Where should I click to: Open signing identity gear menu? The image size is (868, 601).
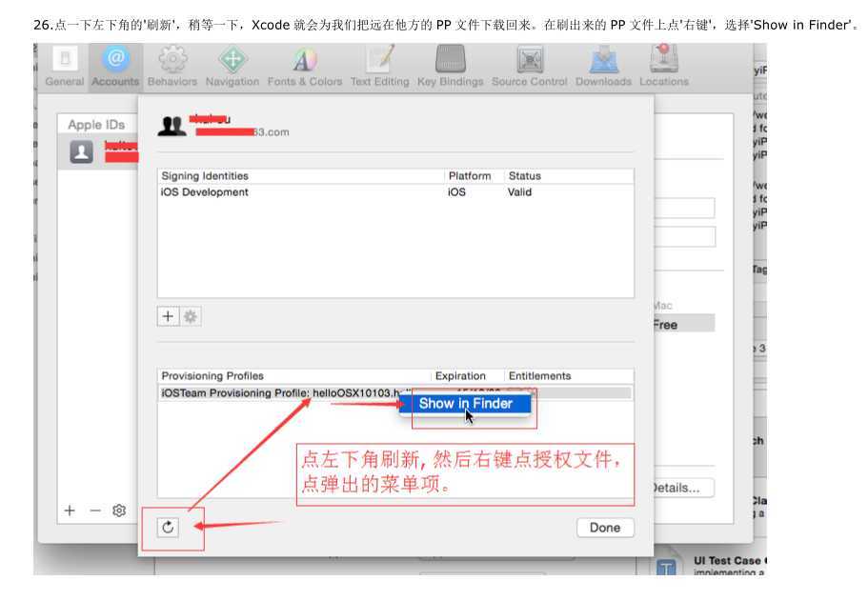click(x=191, y=316)
